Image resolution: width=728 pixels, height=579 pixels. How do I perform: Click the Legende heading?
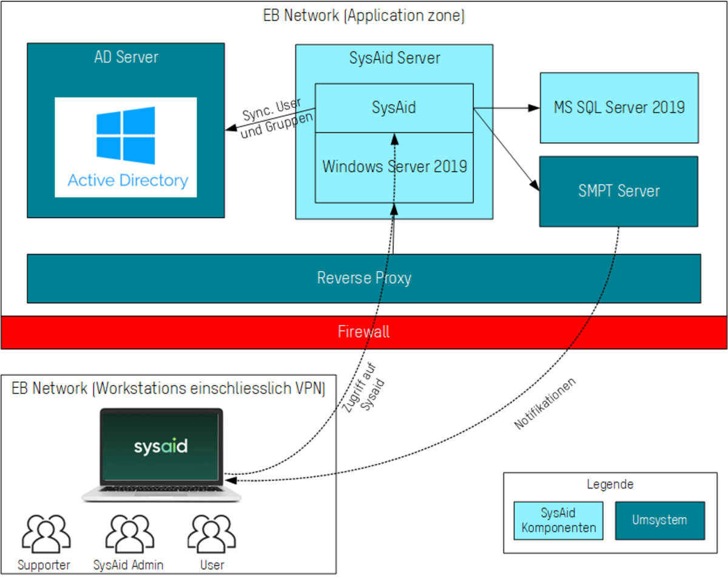click(x=610, y=484)
